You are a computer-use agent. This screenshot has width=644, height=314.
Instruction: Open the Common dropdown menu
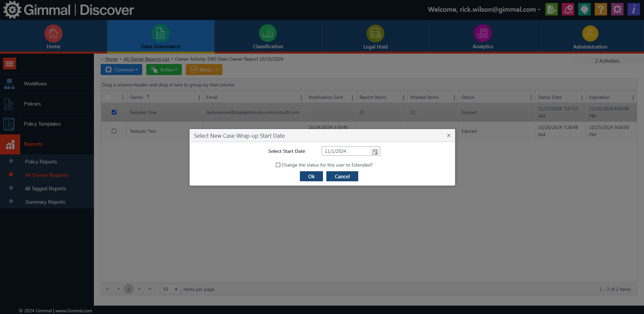(x=121, y=69)
